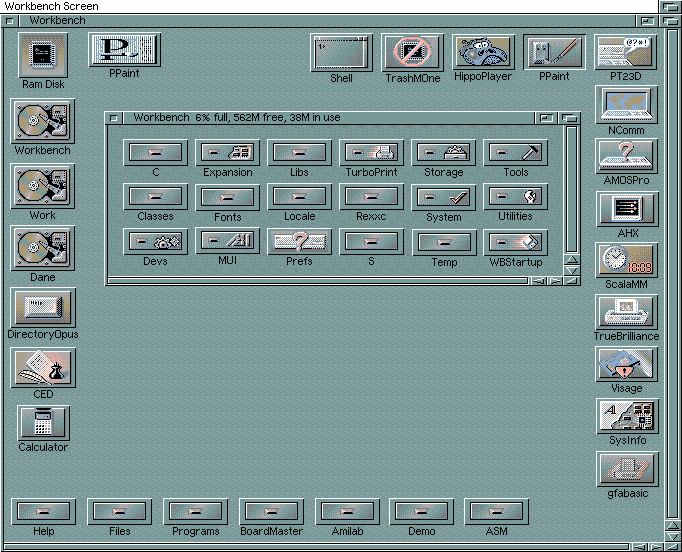This screenshot has height=552, width=682.
Task: Click the Workbench Screen depth gadget
Action: pos(670,7)
